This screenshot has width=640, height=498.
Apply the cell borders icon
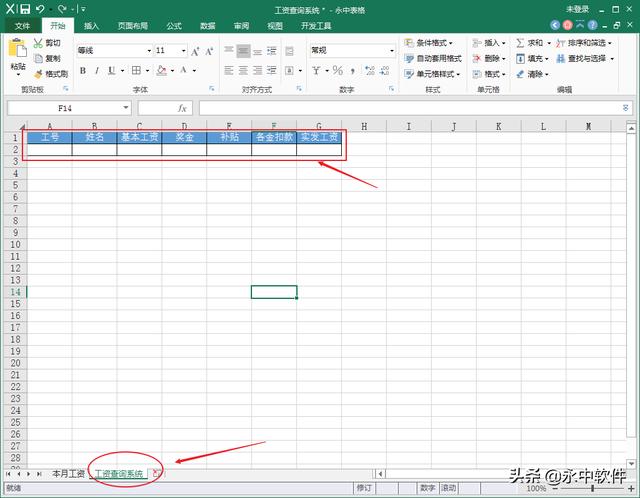[x=136, y=71]
